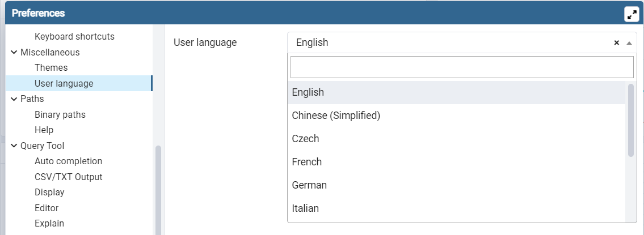This screenshot has width=644, height=235.
Task: Select German as user language
Action: click(456, 185)
